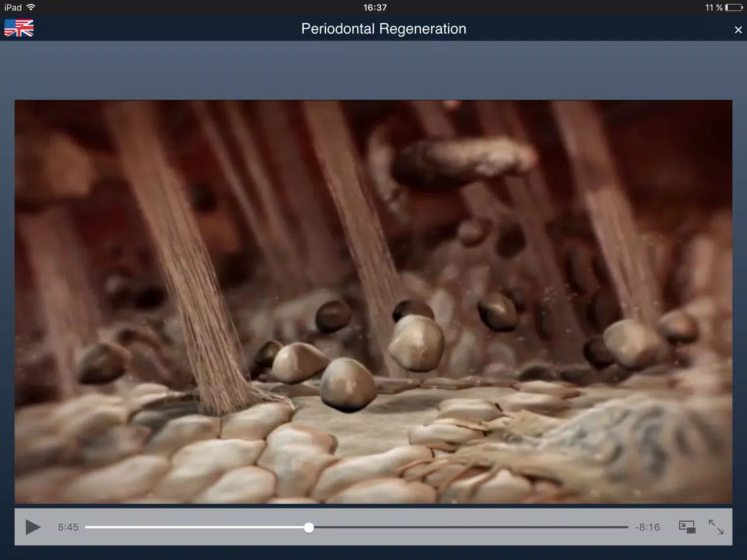Tap the Periodontal Regeneration title
Viewport: 747px width, 560px height.
point(383,28)
